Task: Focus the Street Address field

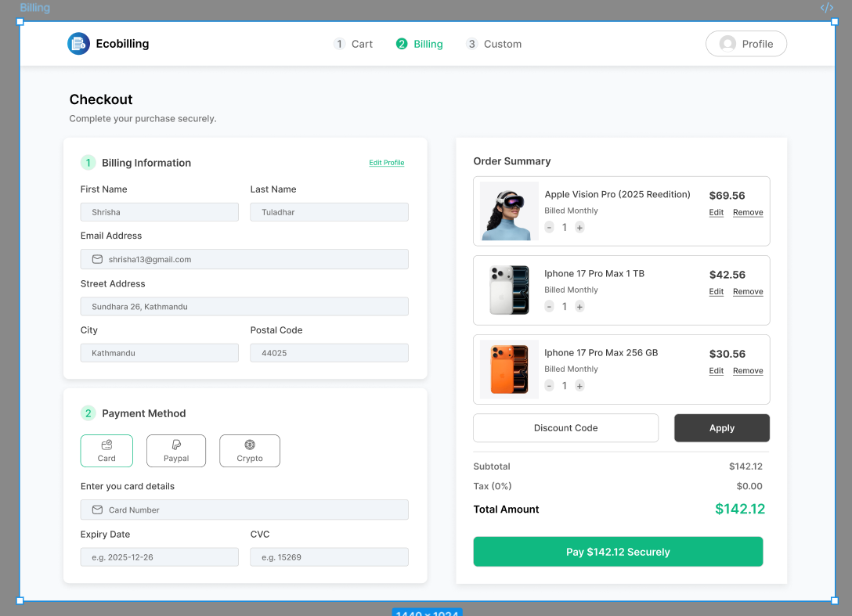Action: 244,306
